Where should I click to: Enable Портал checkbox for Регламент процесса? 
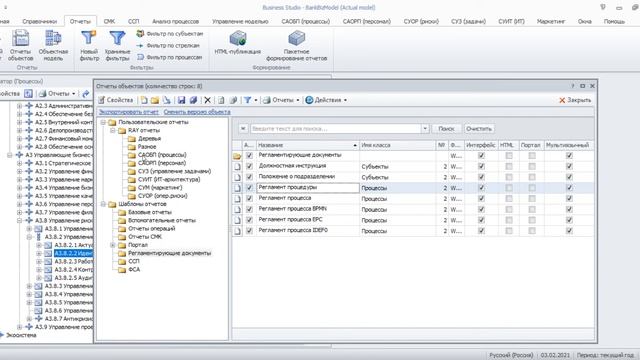(532, 198)
